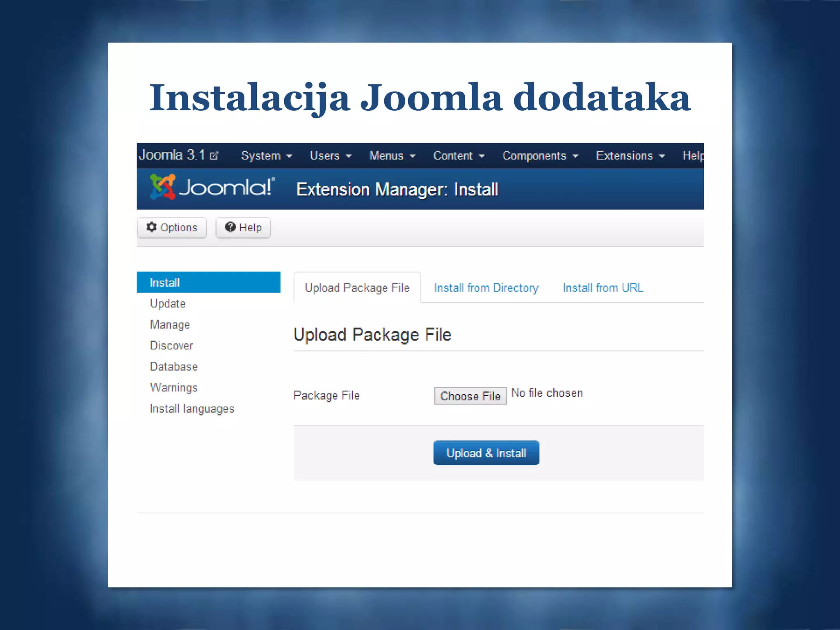Open the Extensions dropdown menu
840x630 pixels.
(630, 156)
